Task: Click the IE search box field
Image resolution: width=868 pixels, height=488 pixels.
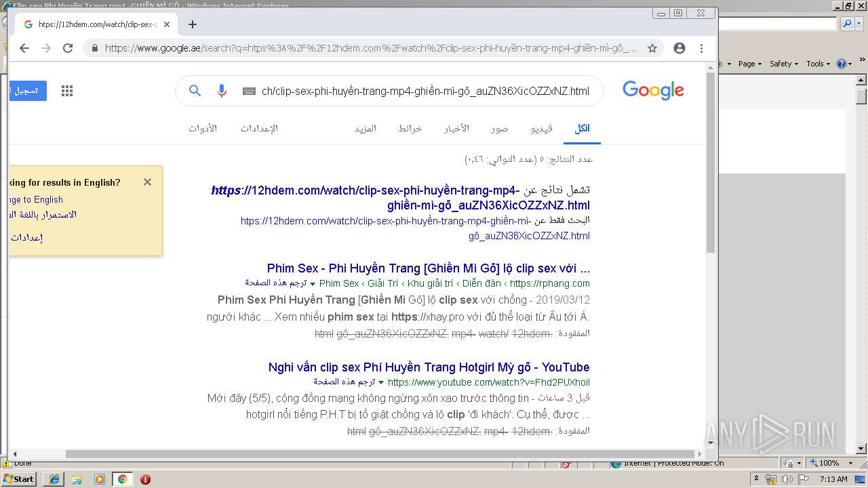Action: coord(778,24)
